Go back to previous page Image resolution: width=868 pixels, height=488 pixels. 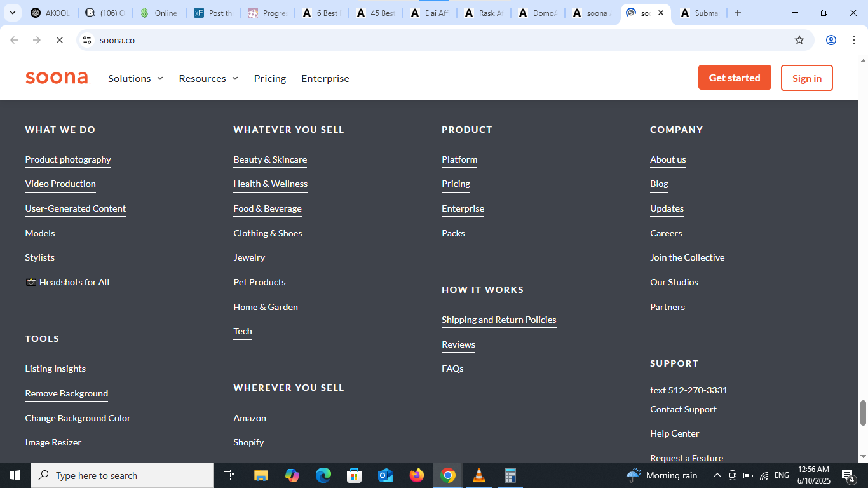[x=14, y=40]
